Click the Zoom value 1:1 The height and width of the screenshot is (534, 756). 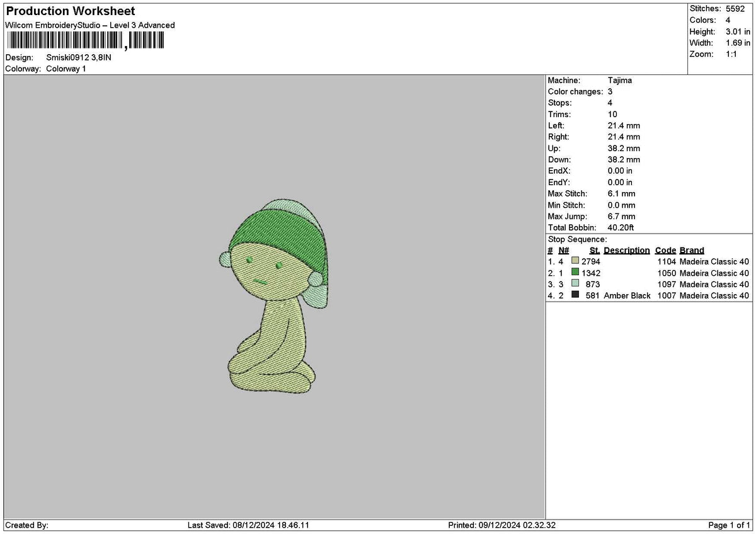733,54
